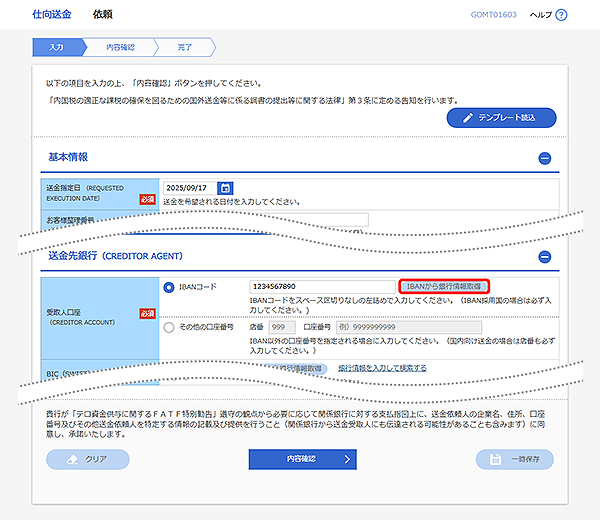Select the IBANコード radio button
600x520 pixels.
pos(169,287)
